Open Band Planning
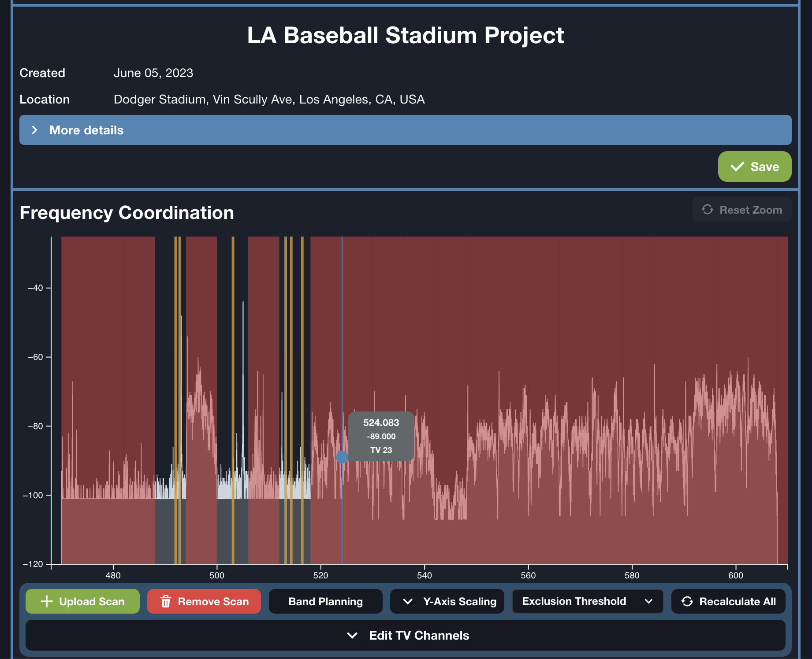This screenshot has height=659, width=812. click(x=325, y=602)
